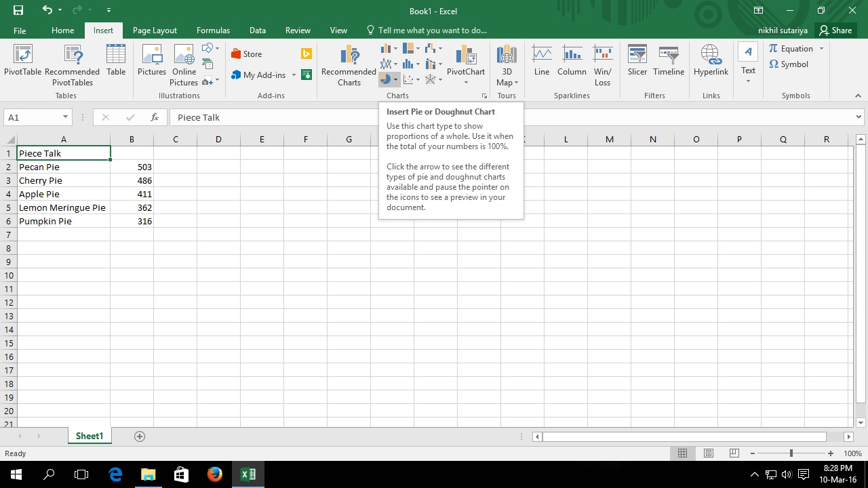Open the File tab
This screenshot has height=488, width=868.
tap(20, 30)
